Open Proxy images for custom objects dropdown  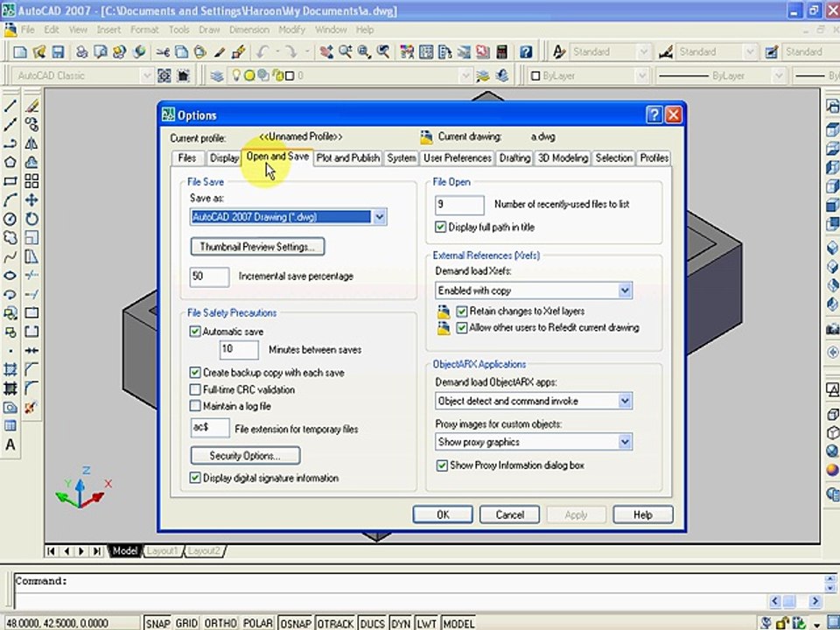point(625,442)
